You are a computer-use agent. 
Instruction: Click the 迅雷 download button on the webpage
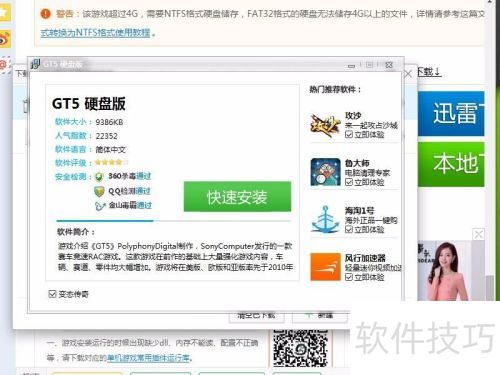pos(451,113)
